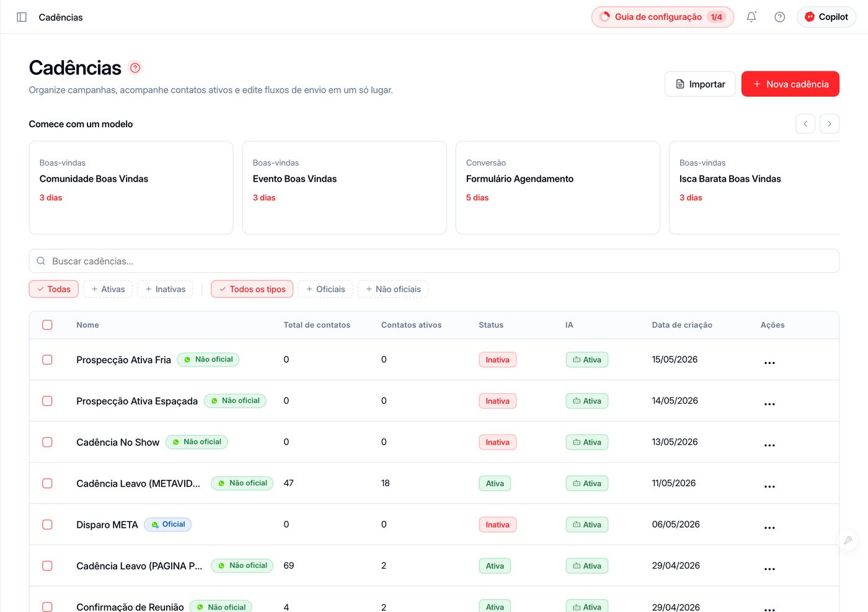Check the Prospecção Ativa Espaçada row
Image resolution: width=868 pixels, height=612 pixels.
tap(47, 401)
